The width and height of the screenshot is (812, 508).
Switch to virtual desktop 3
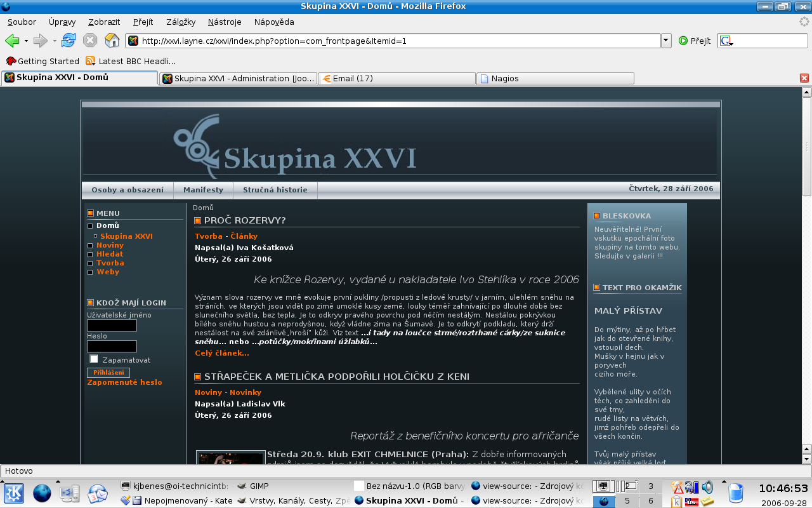[x=650, y=486]
